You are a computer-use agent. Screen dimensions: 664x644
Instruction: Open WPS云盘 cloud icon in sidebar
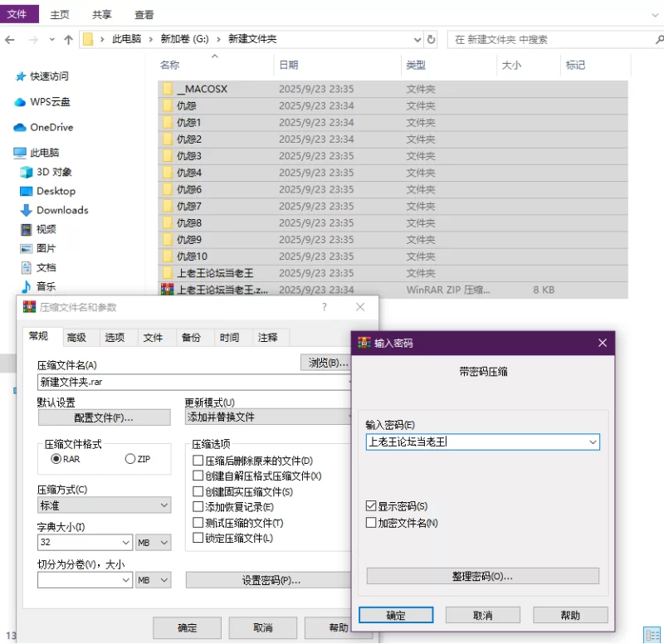(20, 102)
